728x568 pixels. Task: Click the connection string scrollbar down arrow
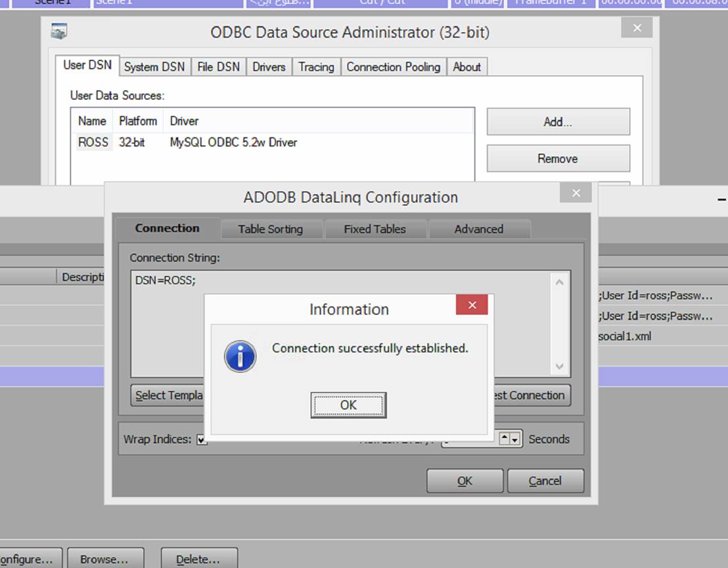pos(559,366)
